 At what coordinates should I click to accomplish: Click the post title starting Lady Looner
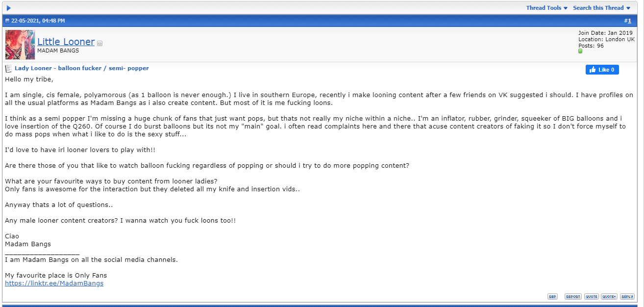point(82,68)
